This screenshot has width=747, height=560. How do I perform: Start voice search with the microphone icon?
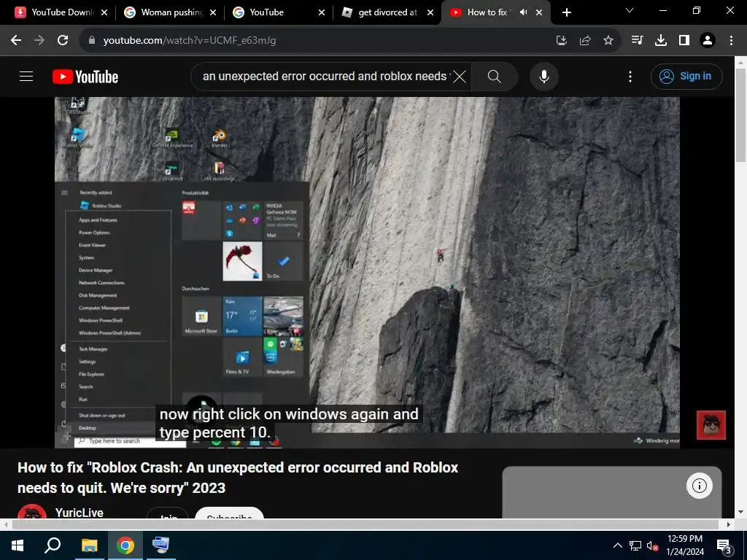pyautogui.click(x=543, y=76)
